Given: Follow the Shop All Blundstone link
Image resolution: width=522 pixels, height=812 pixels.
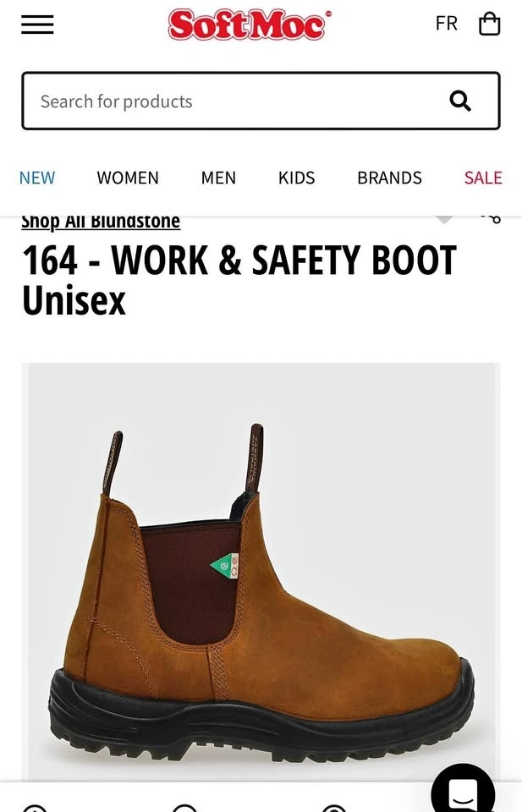Looking at the screenshot, I should (101, 221).
